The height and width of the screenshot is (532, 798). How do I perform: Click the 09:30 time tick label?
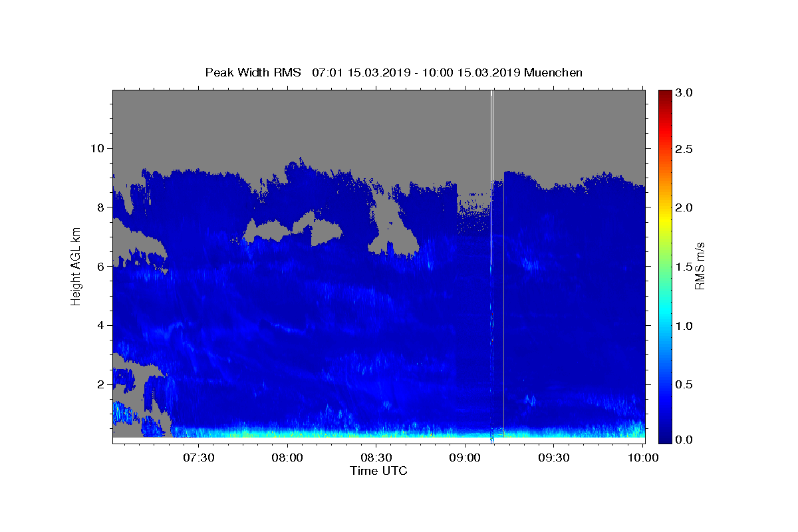553,458
